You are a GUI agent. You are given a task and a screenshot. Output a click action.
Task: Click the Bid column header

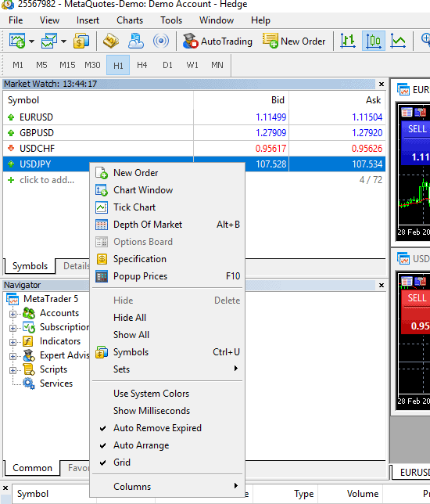click(241, 100)
